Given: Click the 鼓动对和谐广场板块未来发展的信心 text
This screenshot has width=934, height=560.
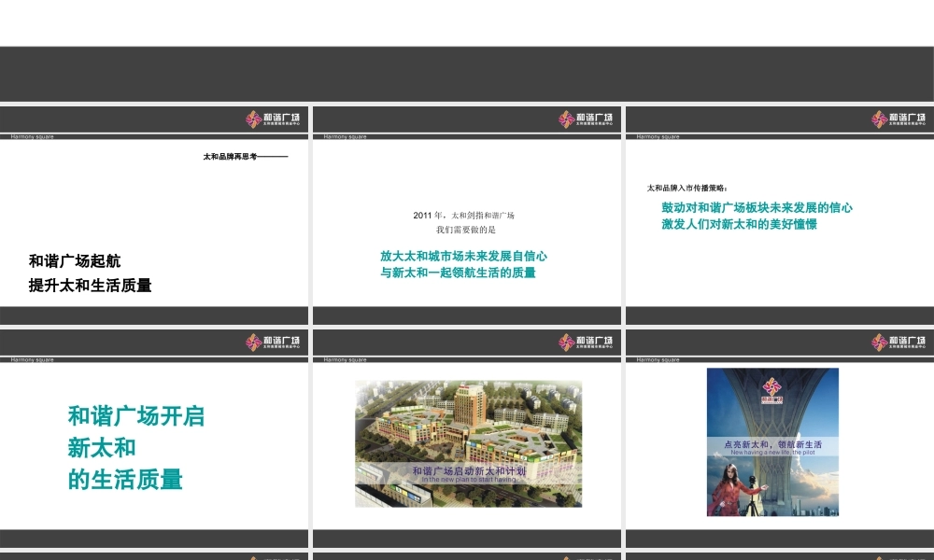Looking at the screenshot, I should tap(757, 208).
